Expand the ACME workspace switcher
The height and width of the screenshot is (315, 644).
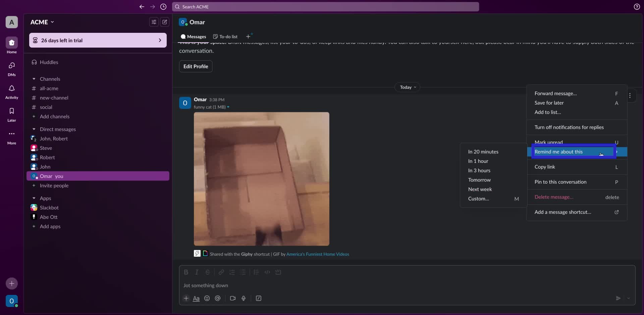[42, 22]
